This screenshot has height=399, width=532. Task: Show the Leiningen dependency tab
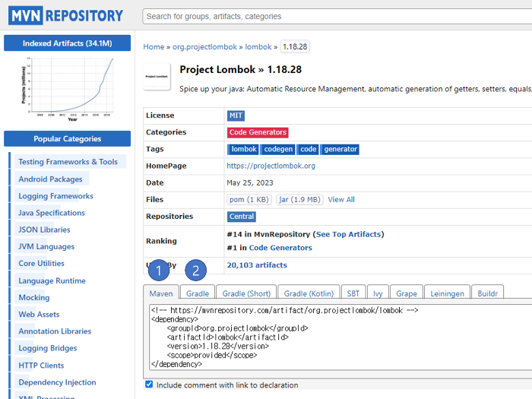(447, 293)
